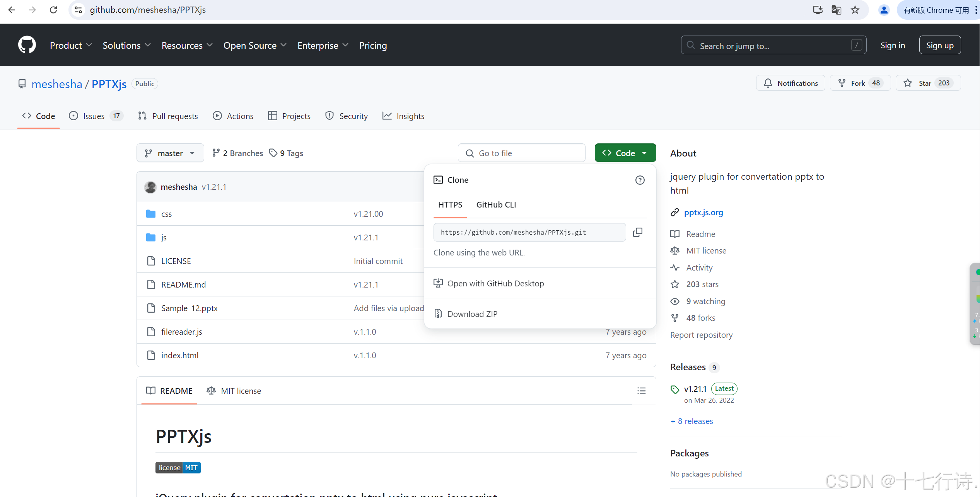Screen dimensions: 980x497
Task: Download the repository as ZIP
Action: tap(473, 313)
